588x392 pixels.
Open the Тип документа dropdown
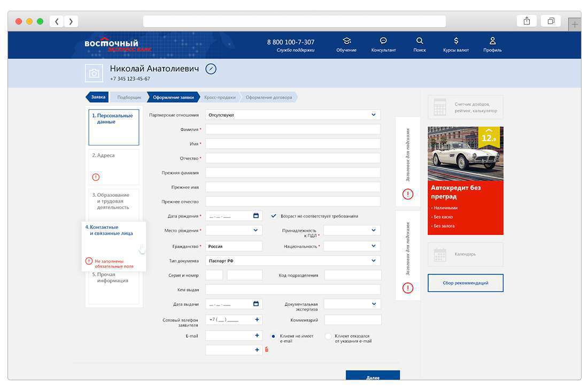(373, 261)
